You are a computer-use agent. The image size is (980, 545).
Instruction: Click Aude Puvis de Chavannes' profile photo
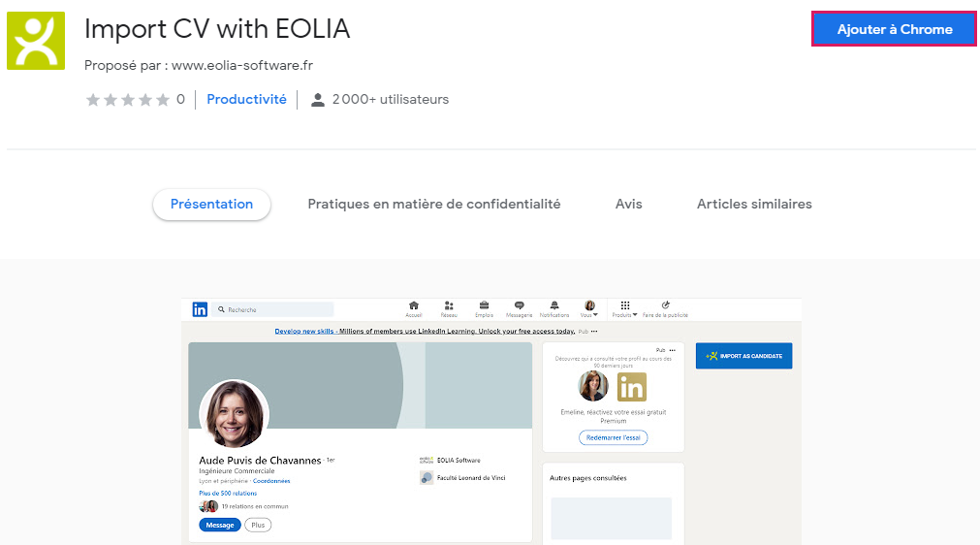tap(234, 413)
